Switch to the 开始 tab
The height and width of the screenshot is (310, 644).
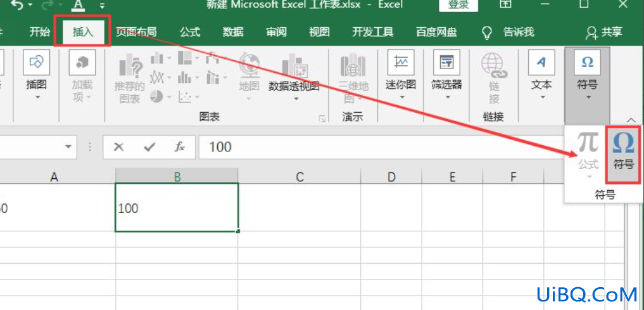(40, 32)
